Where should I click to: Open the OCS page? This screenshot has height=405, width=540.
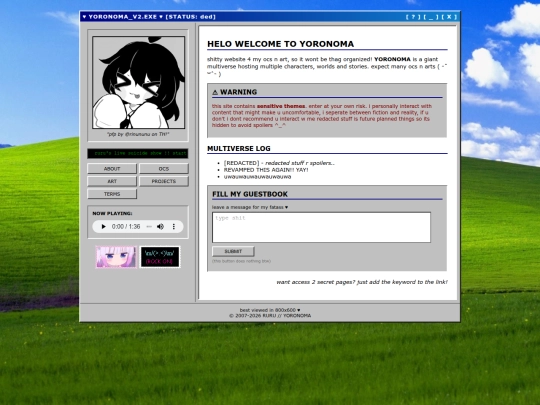[164, 169]
